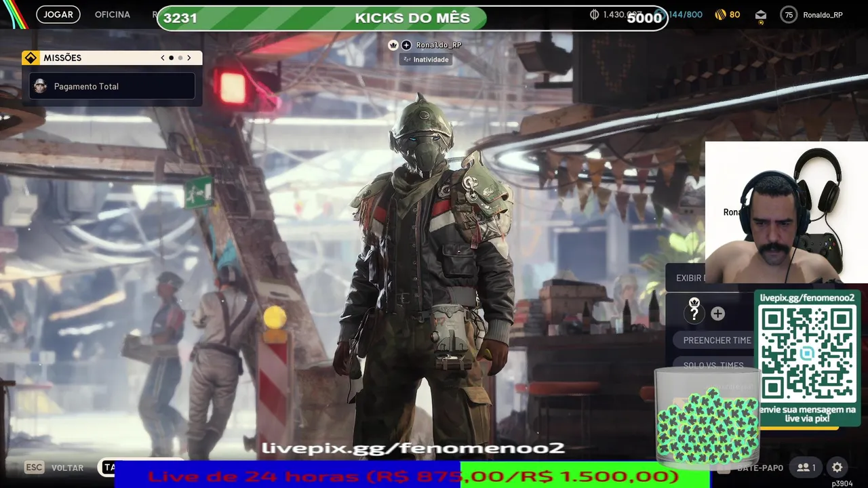This screenshot has width=868, height=488.
Task: Click the BATE-PAPO chat label
Action: coord(760,468)
